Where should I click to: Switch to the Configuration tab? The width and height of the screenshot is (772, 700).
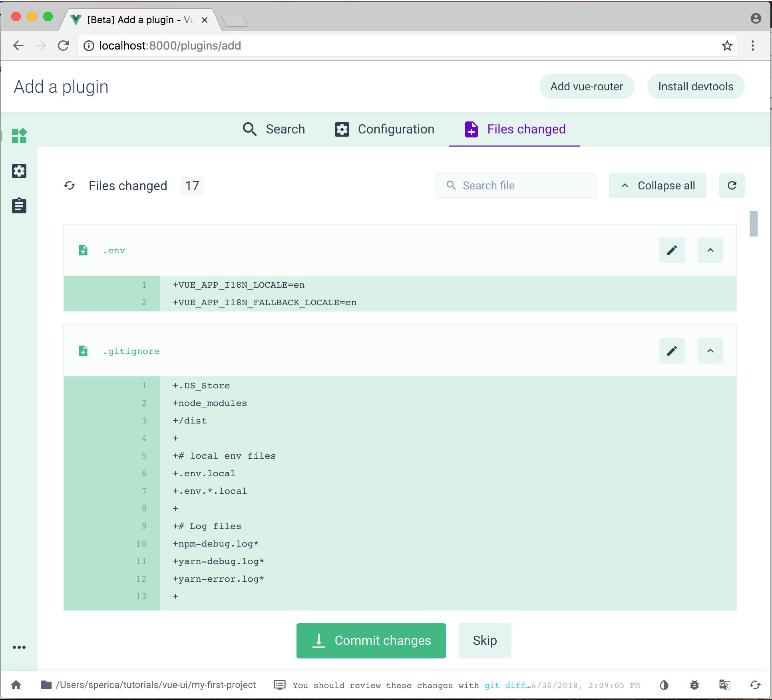[384, 129]
